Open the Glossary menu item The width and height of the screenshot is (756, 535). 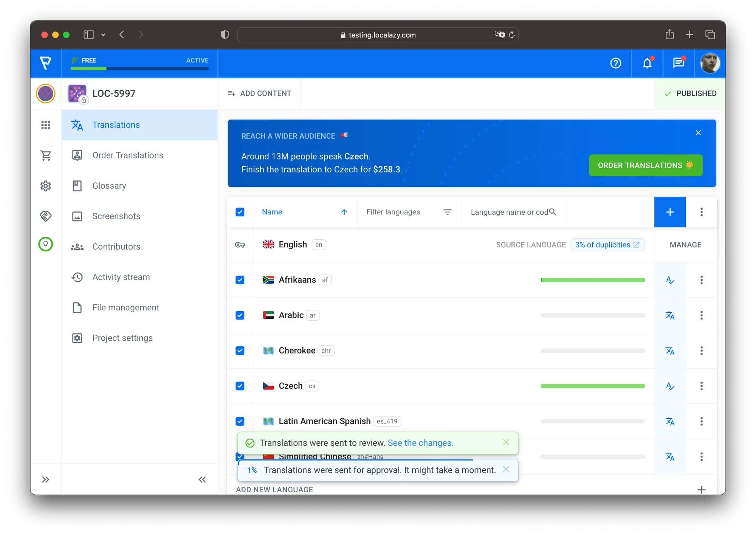pyautogui.click(x=109, y=186)
